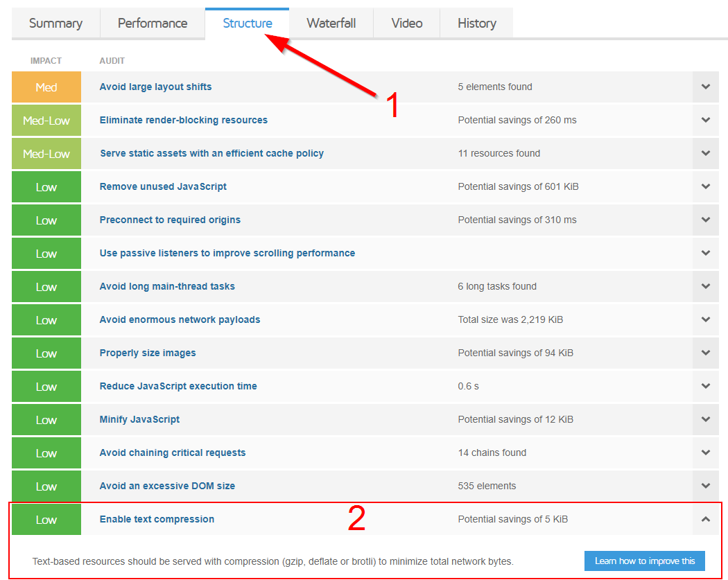Viewport: 728px width, 580px height.
Task: Open Serve static assets cache policy audit
Action: pyautogui.click(x=211, y=154)
